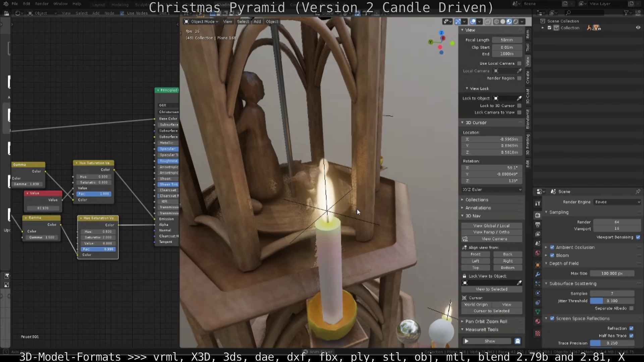Switch to the 3D-Coat sidebar tab

[528, 96]
